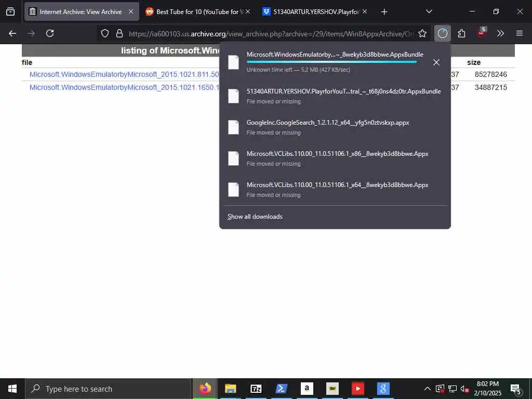
Task: Open network status tray icon
Action: tap(453, 389)
